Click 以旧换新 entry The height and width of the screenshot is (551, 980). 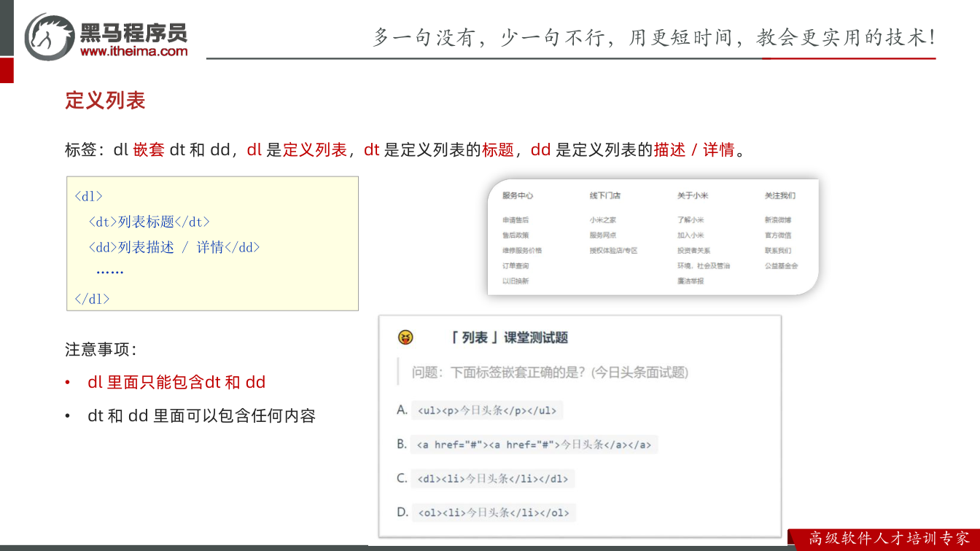516,281
